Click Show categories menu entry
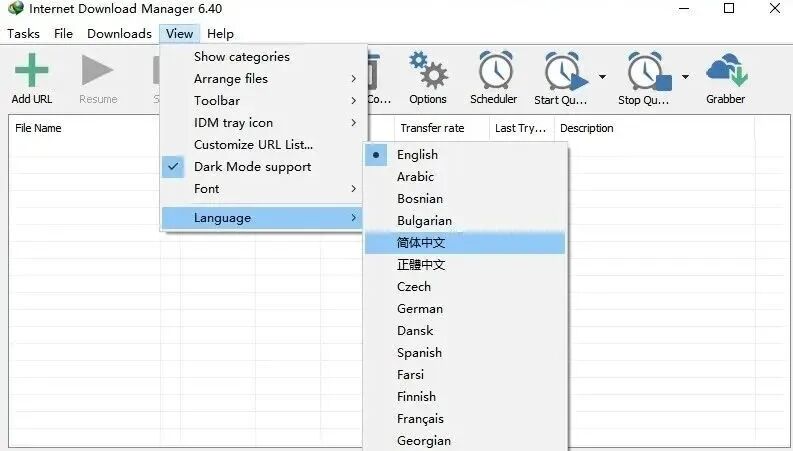793x451 pixels. pos(261,57)
